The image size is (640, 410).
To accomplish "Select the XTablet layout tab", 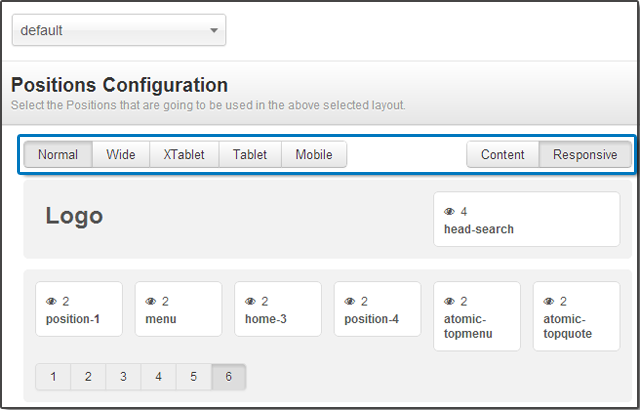I will [184, 155].
